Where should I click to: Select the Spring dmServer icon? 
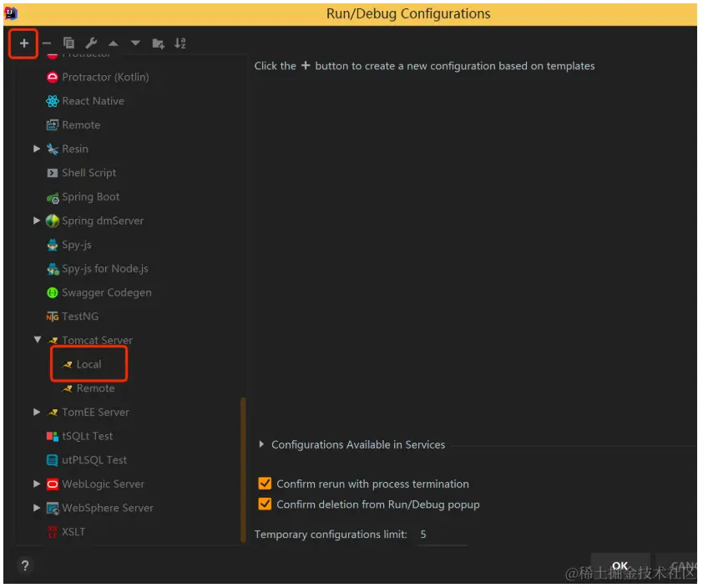point(53,220)
